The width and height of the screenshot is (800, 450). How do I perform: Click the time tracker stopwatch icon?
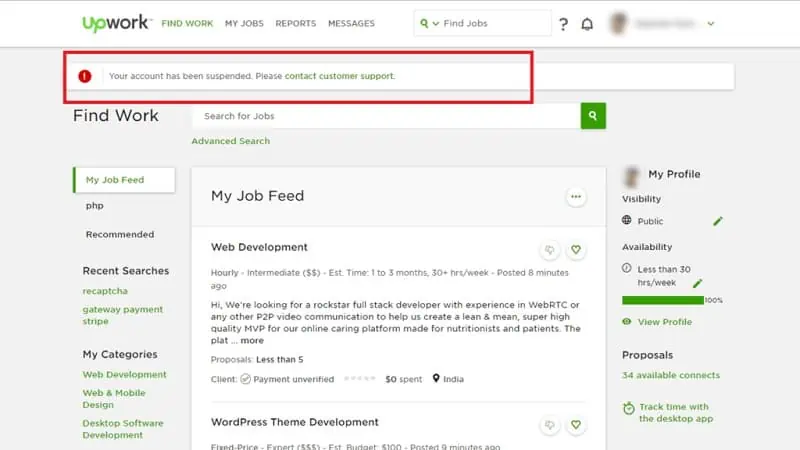629,409
